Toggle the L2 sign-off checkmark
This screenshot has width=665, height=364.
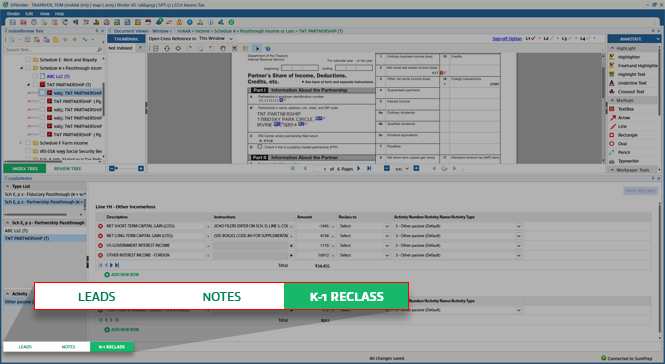click(x=552, y=39)
